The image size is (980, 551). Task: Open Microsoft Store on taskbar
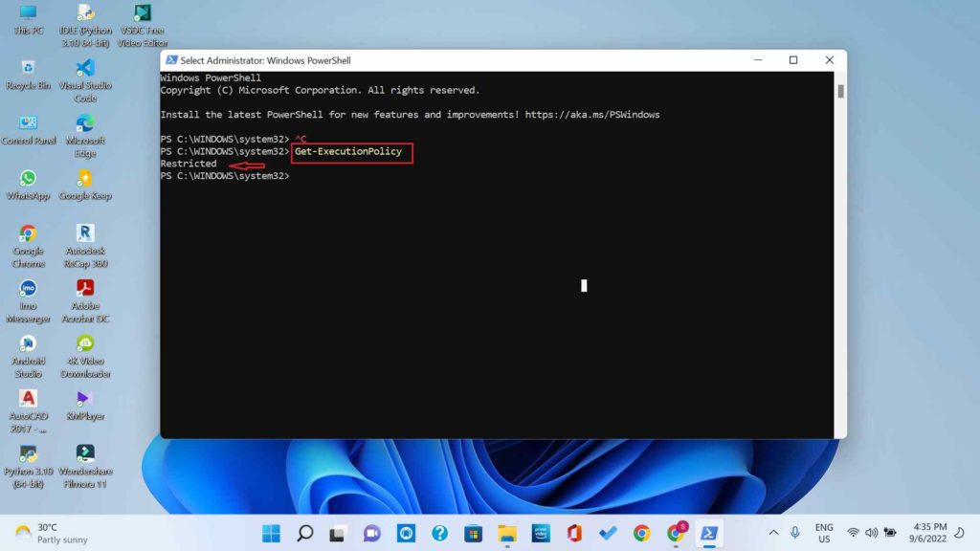tap(473, 533)
